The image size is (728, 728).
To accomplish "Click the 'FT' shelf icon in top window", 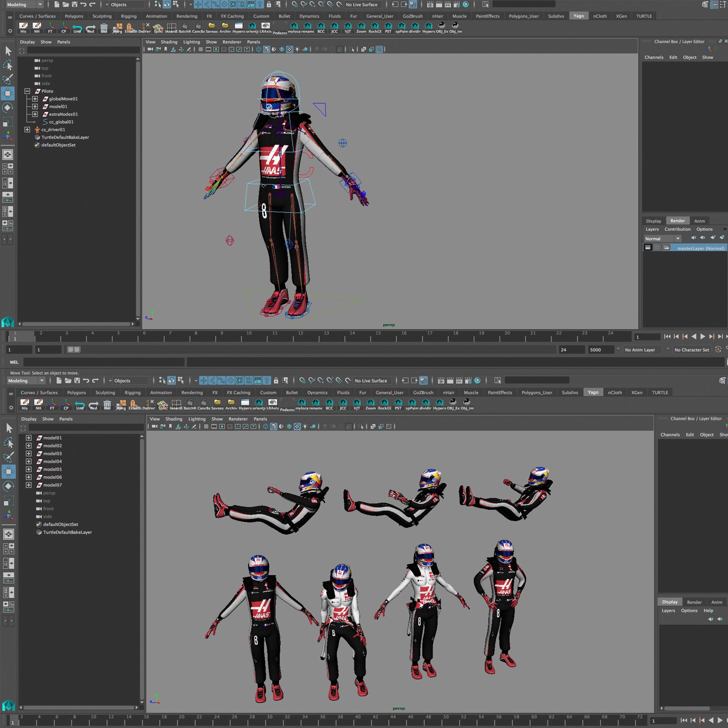I will point(50,27).
